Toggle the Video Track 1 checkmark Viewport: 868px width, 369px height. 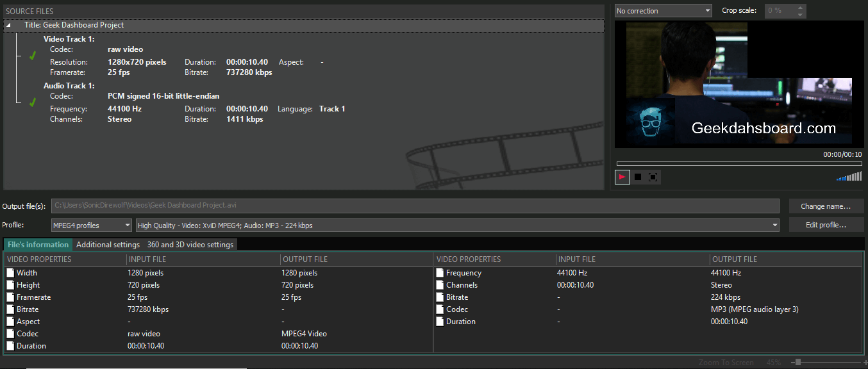click(x=32, y=55)
